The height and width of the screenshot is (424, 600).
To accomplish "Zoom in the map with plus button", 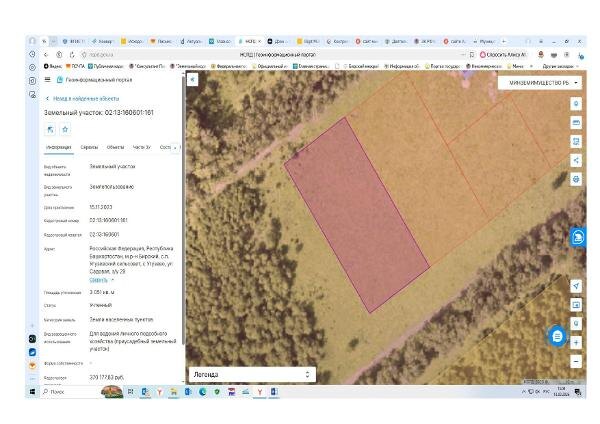I will [x=576, y=342].
